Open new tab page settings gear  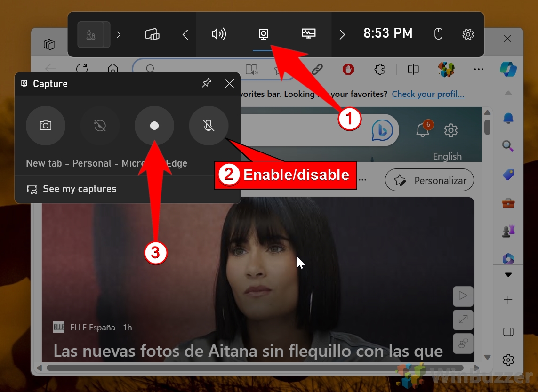[x=450, y=130]
